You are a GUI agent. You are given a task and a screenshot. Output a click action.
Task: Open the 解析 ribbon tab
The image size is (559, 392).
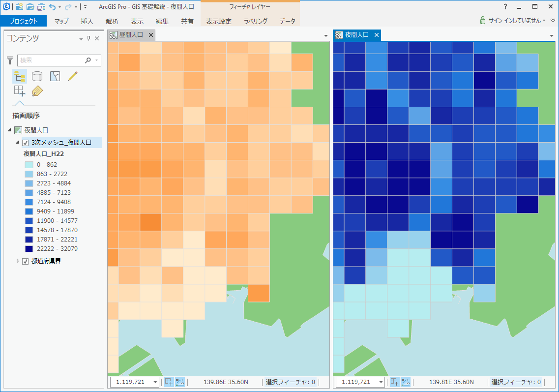point(111,21)
